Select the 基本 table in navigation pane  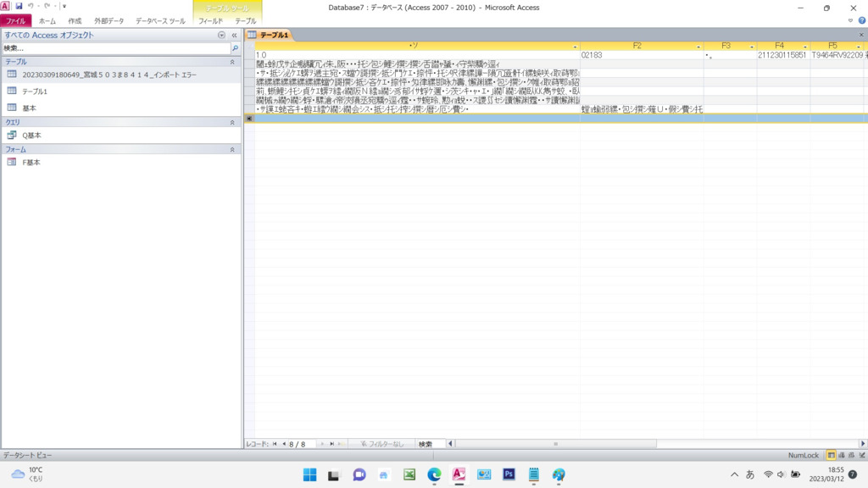click(x=120, y=108)
